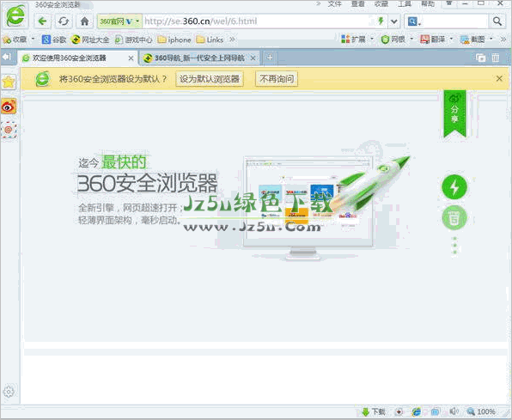Open the 工具 menu
Viewport: 512px width, 420px height.
(x=405, y=4)
